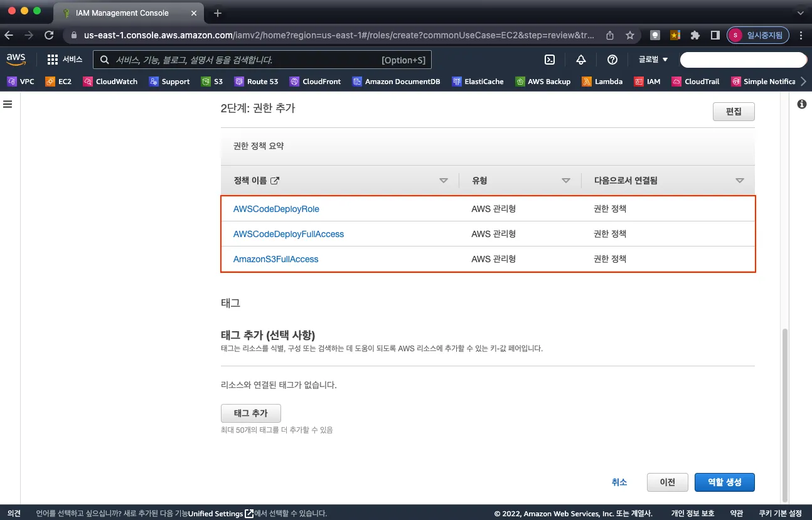This screenshot has height=520, width=812.
Task: Open the Simple Notification bookmark
Action: pyautogui.click(x=762, y=82)
